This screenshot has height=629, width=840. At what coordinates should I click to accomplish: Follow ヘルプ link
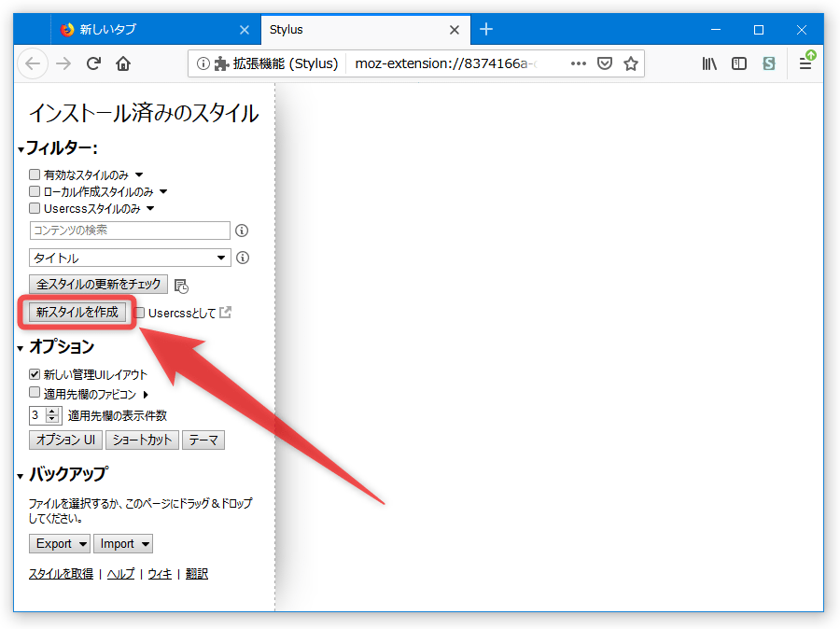point(120,574)
